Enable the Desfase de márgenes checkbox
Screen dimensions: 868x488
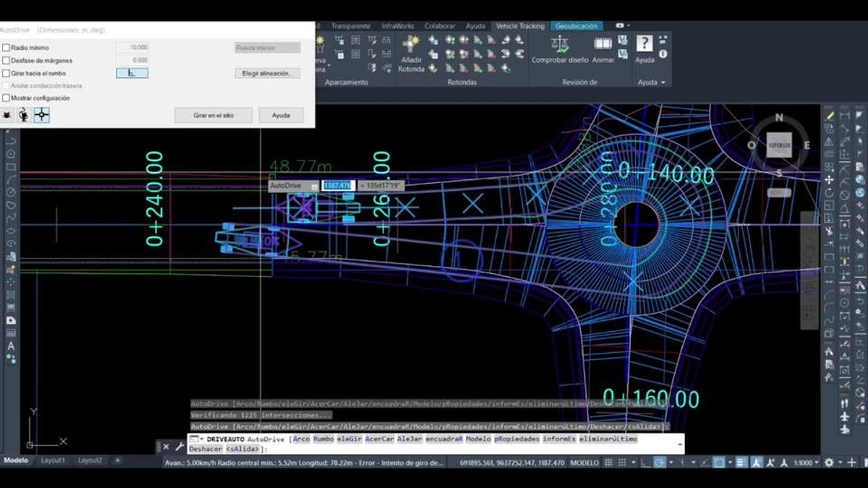6,60
